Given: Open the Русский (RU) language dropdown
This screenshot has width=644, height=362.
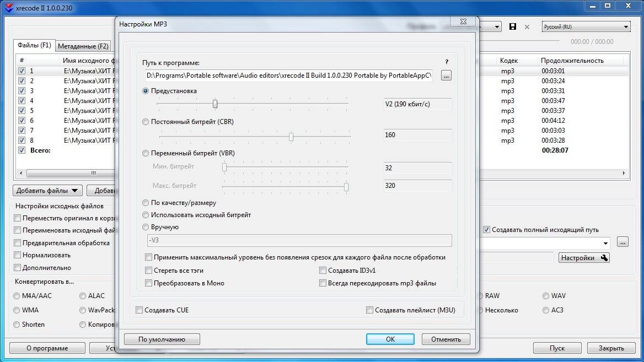Looking at the screenshot, I should pos(586,26).
